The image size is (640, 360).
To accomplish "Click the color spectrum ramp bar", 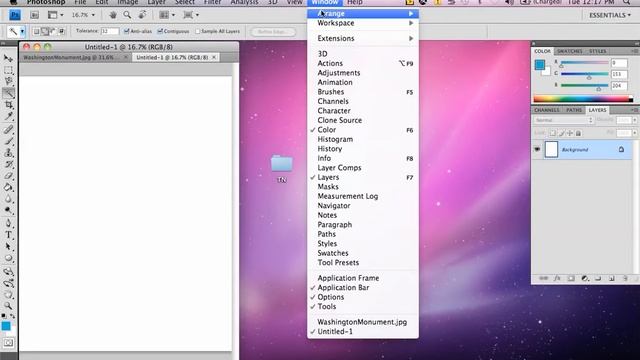I will point(583,98).
